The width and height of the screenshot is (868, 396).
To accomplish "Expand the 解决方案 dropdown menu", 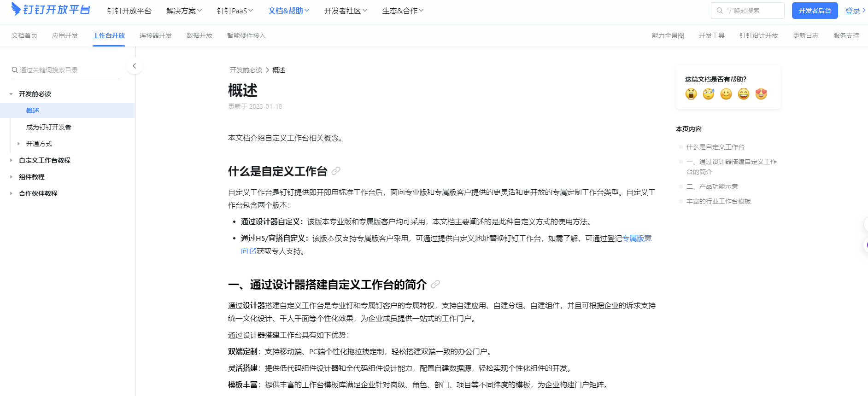I will (x=184, y=11).
